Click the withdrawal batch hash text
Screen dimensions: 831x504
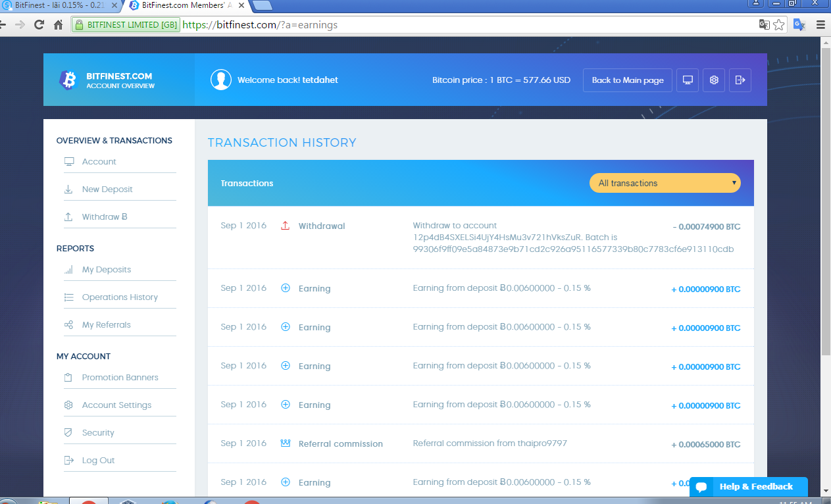point(573,249)
